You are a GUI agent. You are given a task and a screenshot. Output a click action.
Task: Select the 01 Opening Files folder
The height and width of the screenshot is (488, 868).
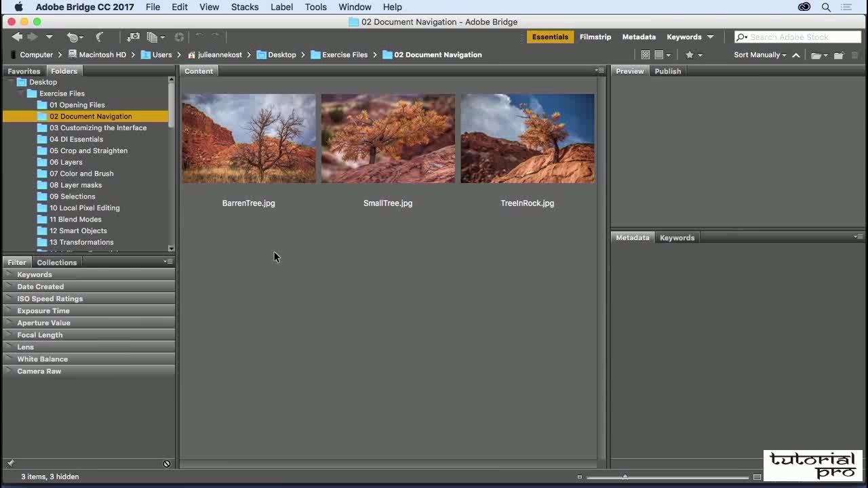coord(77,105)
